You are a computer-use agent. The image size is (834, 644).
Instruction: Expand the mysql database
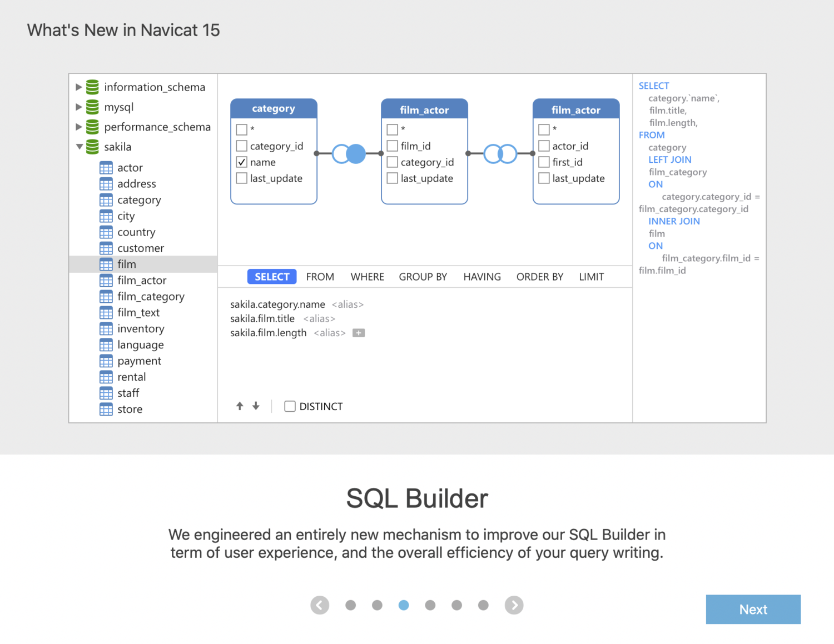79,107
